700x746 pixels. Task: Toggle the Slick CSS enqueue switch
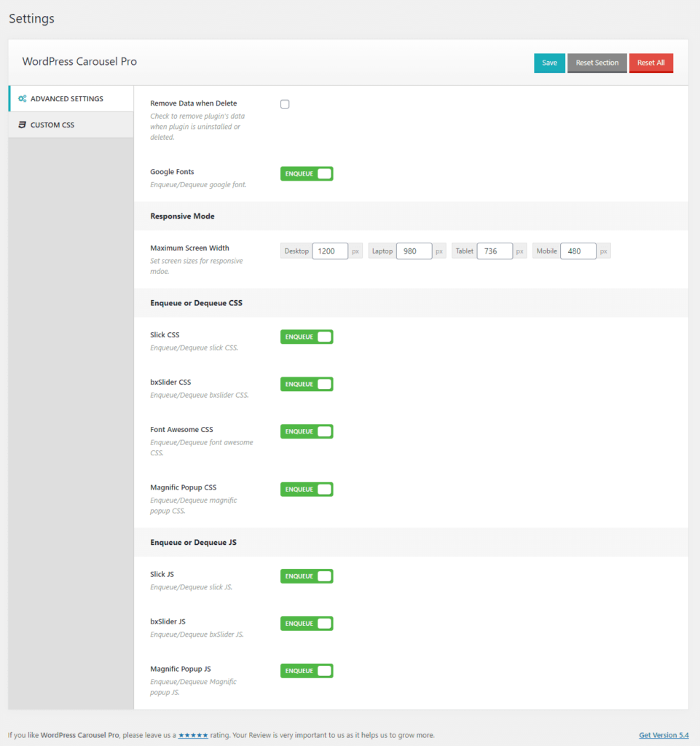tap(306, 337)
